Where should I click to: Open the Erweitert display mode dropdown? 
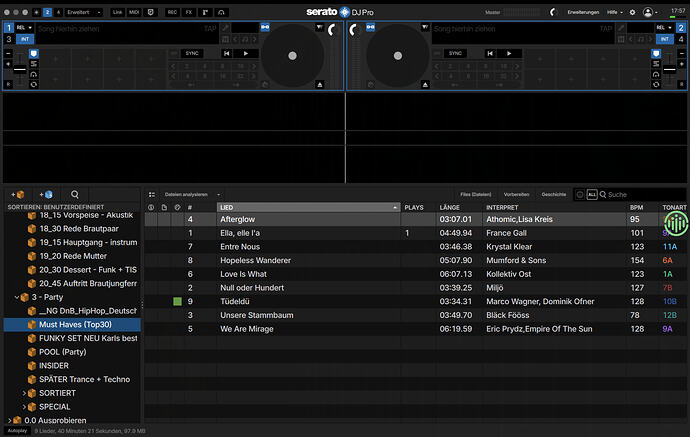(84, 12)
